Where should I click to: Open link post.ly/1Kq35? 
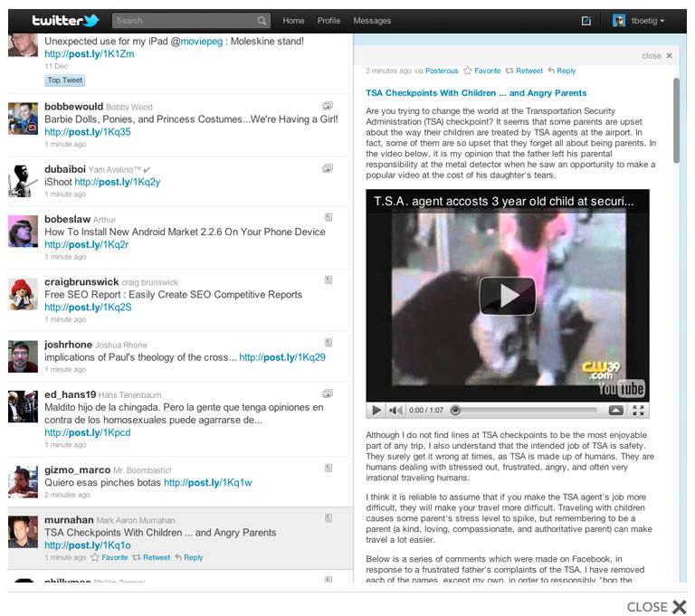tap(87, 132)
